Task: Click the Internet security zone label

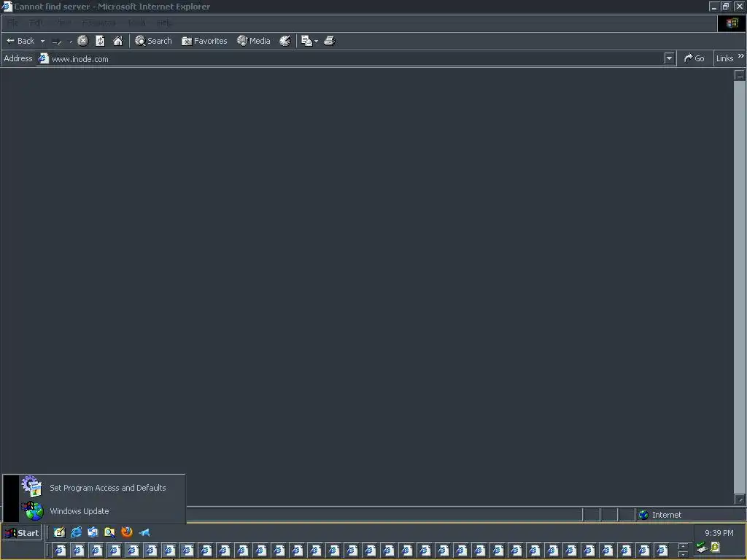Action: (667, 515)
